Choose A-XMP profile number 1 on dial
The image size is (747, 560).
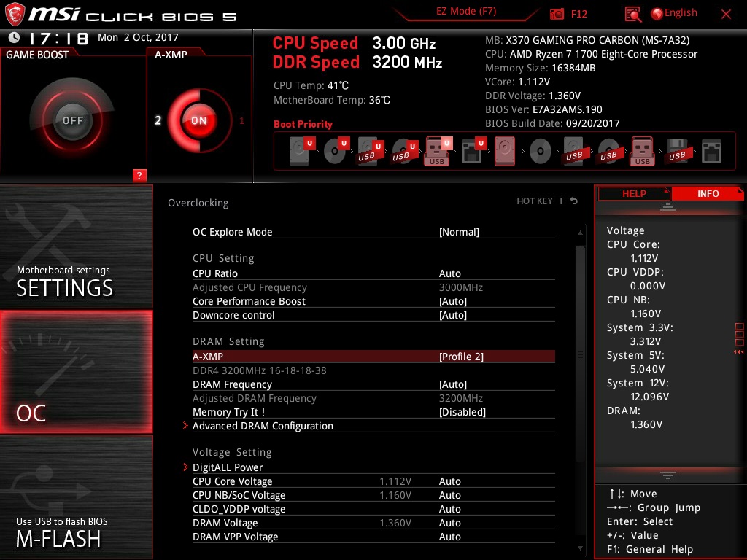pos(241,121)
